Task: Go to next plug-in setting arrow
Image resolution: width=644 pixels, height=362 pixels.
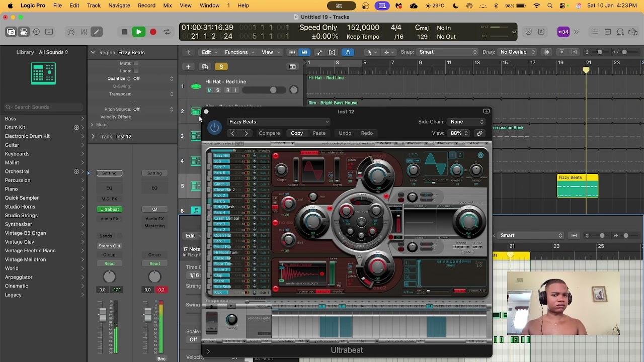Action: [246, 133]
